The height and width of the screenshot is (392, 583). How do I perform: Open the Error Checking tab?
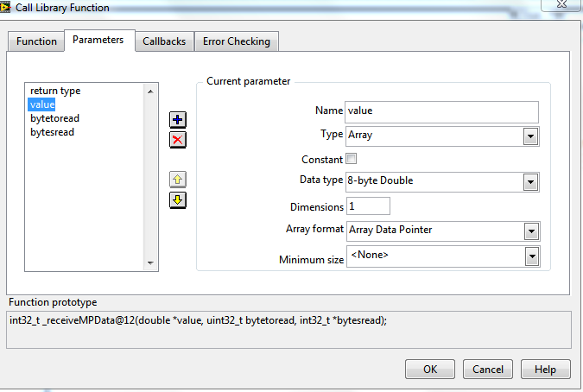pos(237,41)
